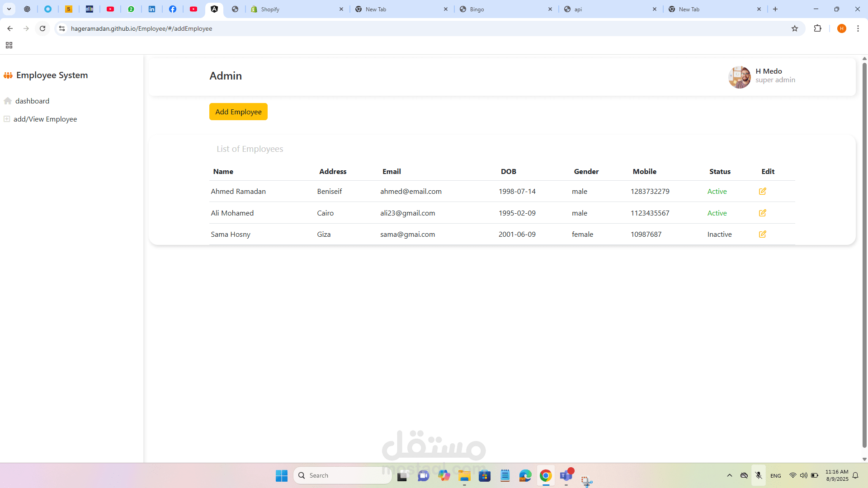
Task: Open the apps grid in bookmarks bar
Action: pos(9,45)
